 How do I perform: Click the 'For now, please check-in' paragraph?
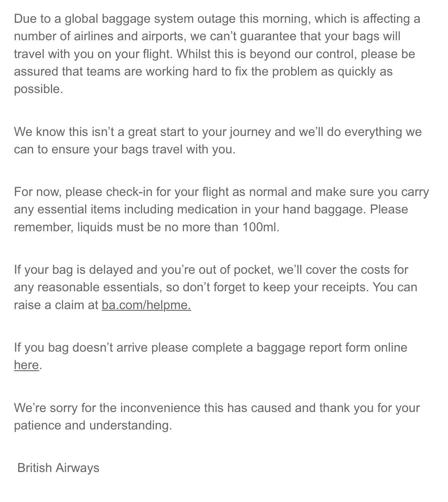(x=221, y=209)
